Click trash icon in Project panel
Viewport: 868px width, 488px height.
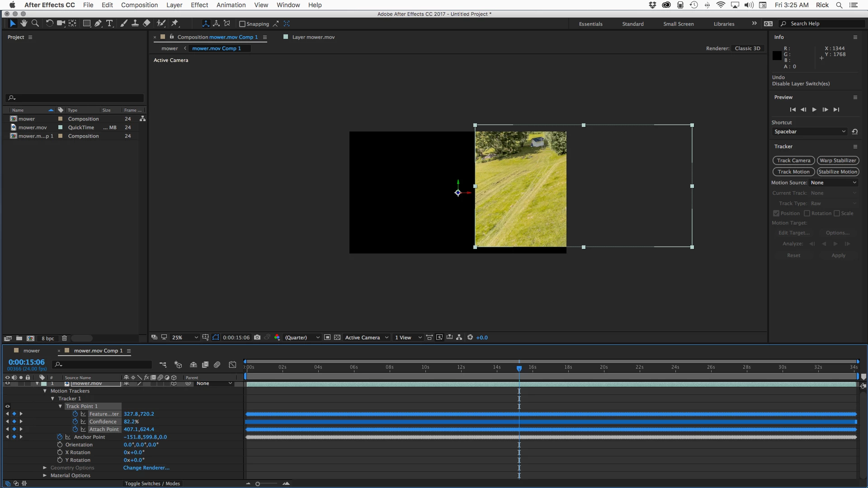[65, 338]
